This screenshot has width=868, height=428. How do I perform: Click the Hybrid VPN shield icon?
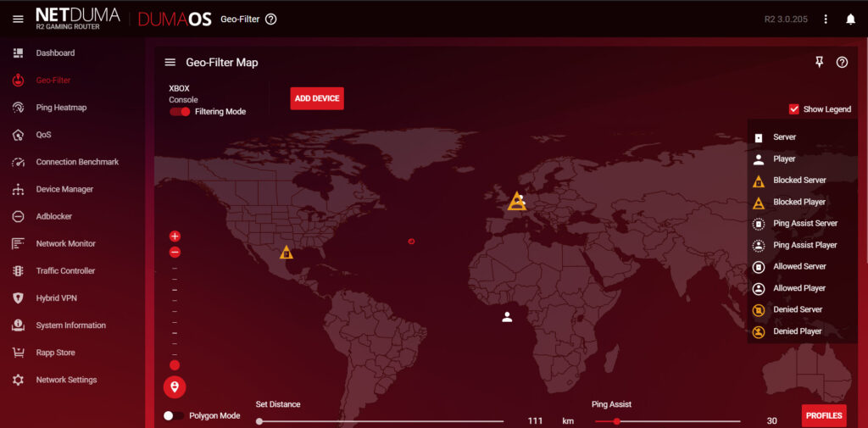[19, 297]
